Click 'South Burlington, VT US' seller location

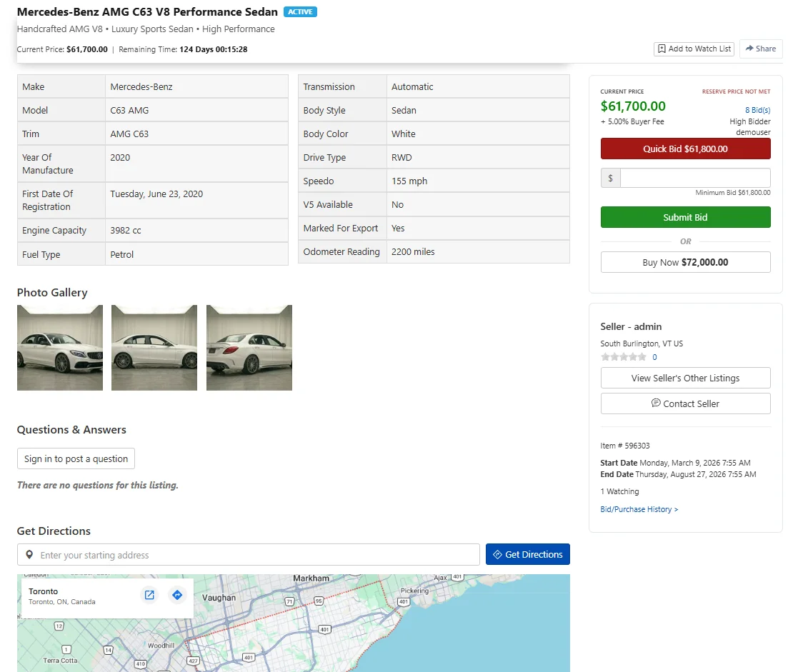pos(642,343)
